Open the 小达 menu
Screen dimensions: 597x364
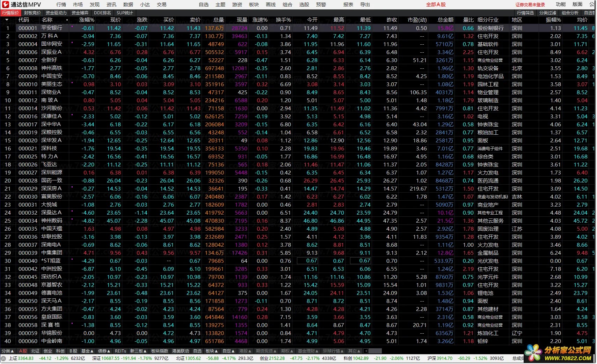pos(145,5)
